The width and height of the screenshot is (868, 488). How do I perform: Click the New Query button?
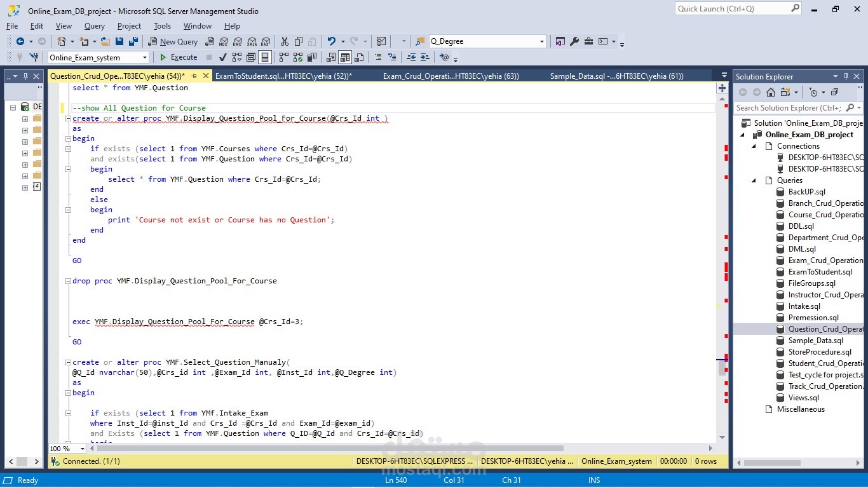173,41
